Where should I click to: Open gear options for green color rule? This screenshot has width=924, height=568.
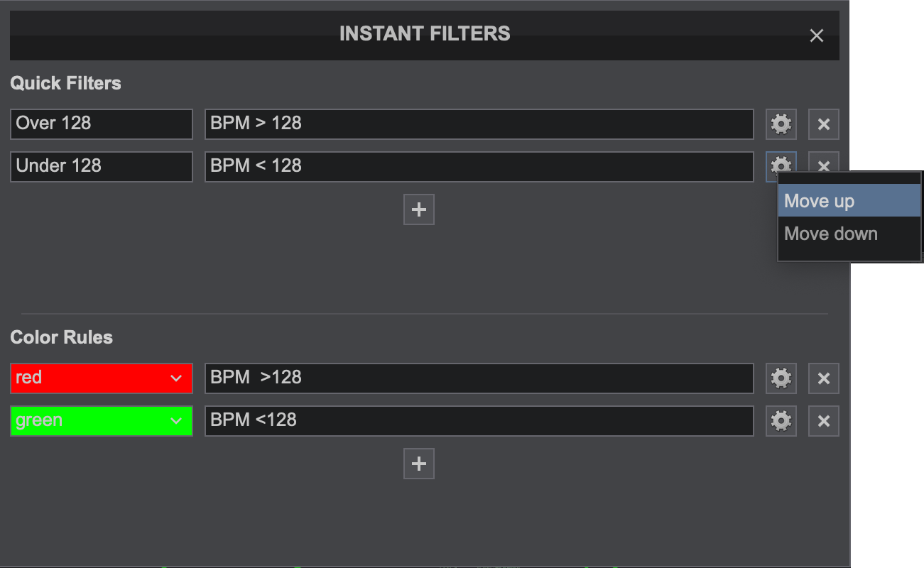coord(781,421)
